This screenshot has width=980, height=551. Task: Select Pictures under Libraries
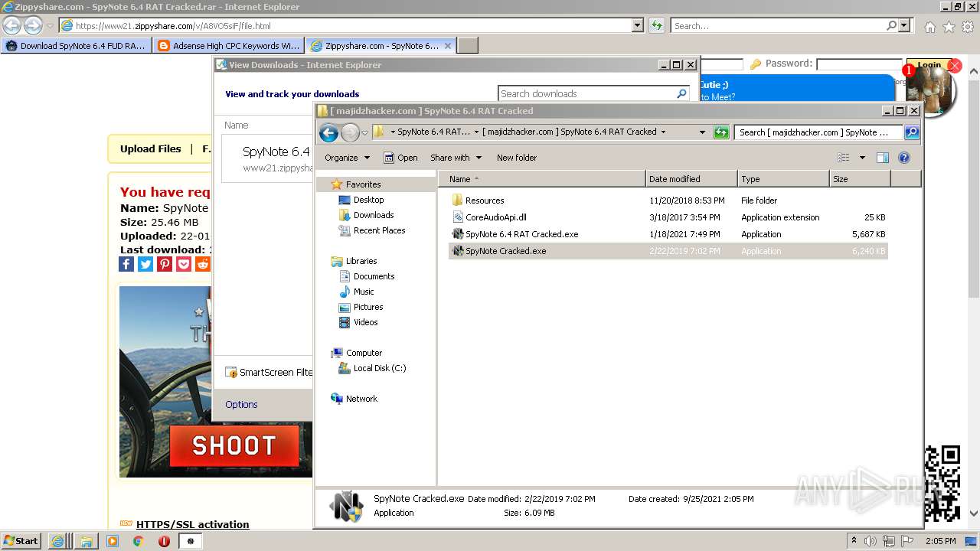coord(368,307)
